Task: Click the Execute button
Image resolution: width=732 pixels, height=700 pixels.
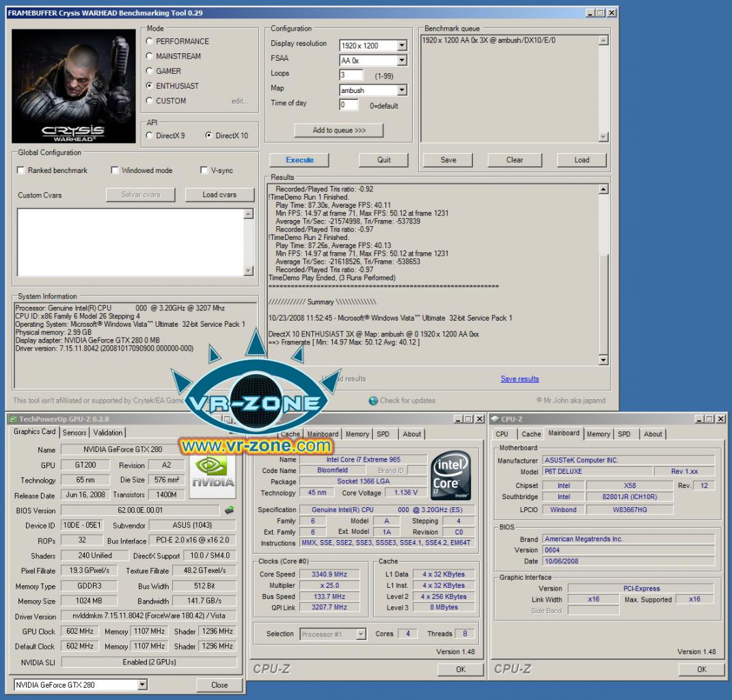Action: tap(299, 160)
